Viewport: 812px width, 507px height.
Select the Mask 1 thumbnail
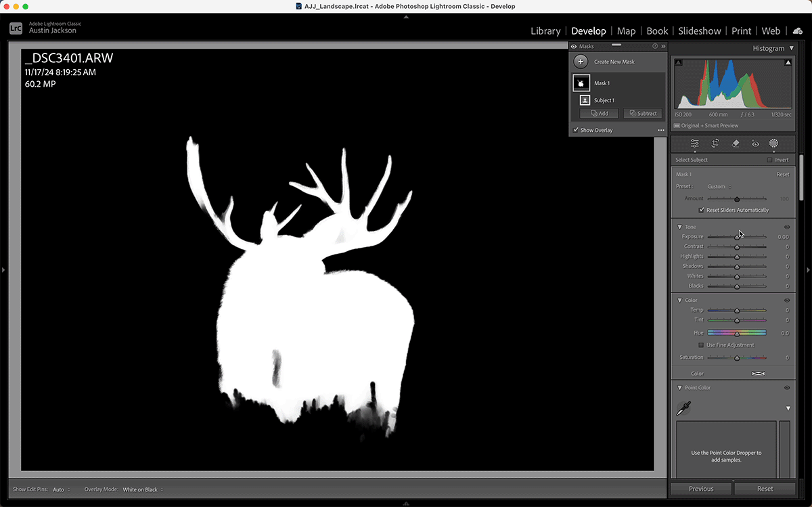pyautogui.click(x=581, y=83)
